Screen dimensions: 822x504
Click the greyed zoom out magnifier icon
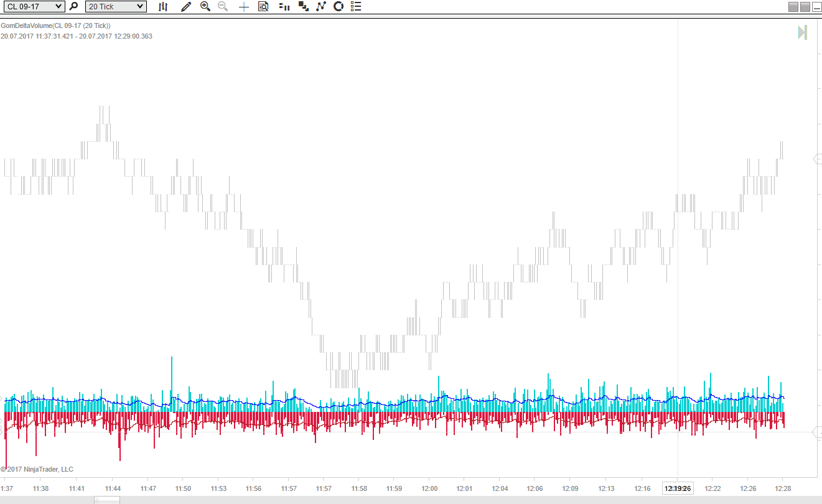(x=223, y=6)
